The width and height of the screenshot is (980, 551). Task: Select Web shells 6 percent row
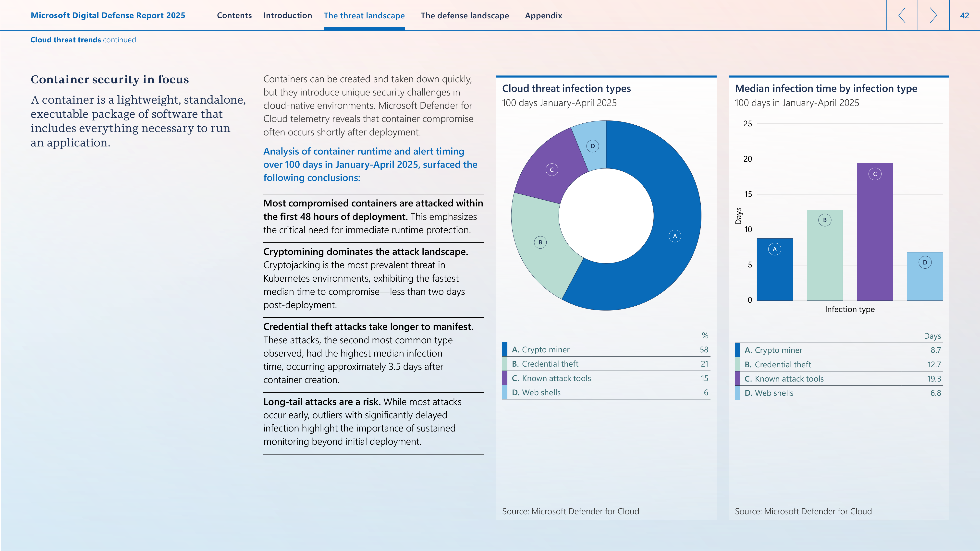click(606, 392)
